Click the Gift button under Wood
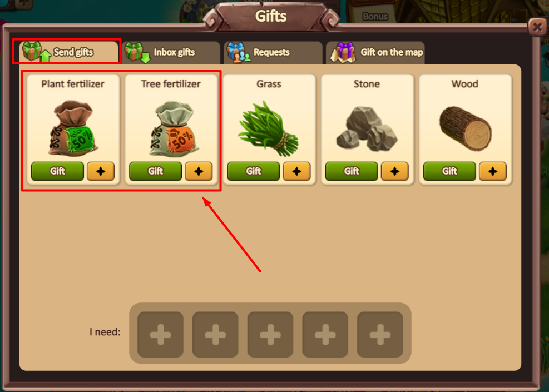 [449, 171]
